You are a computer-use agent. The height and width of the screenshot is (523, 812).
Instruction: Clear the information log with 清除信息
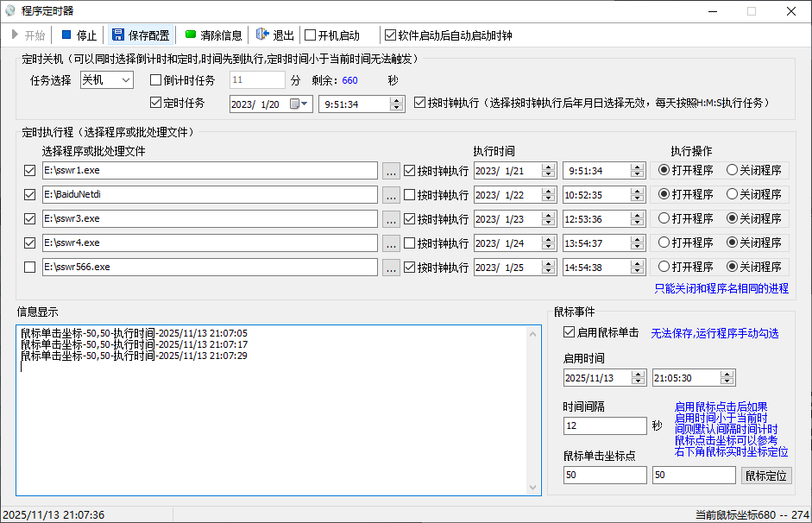(x=211, y=35)
